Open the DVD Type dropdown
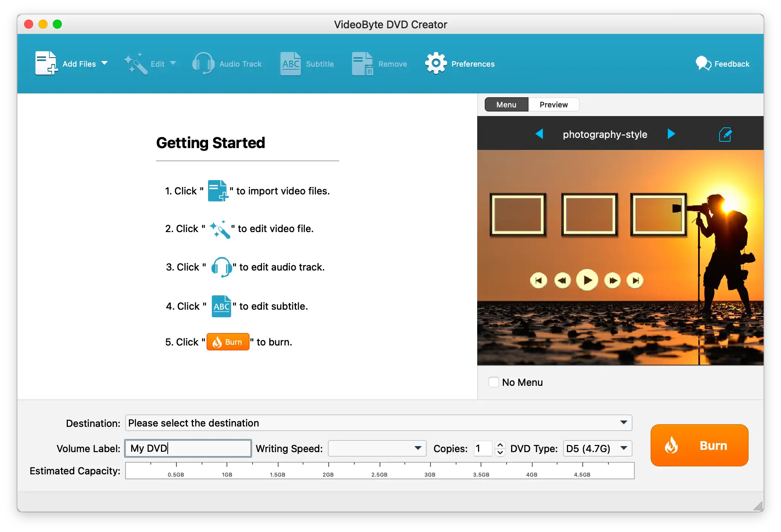Image resolution: width=781 pixels, height=532 pixels. 623,448
